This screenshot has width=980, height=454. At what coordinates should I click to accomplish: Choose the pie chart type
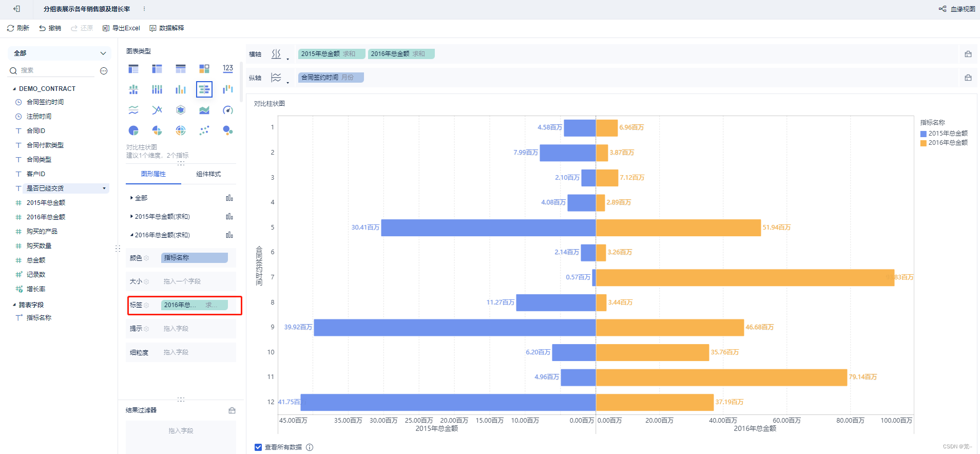tap(133, 130)
